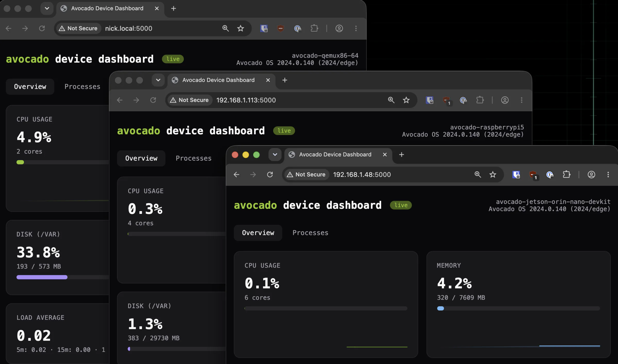Open a new tab in the nick.local window
Screen dimensions: 618x364
pos(174,8)
